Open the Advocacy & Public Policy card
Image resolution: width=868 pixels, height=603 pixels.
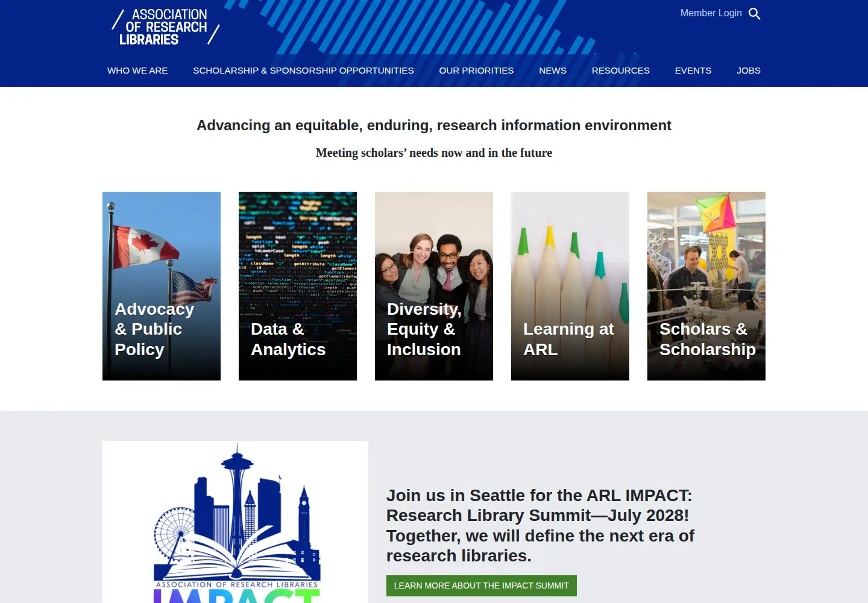click(x=162, y=286)
